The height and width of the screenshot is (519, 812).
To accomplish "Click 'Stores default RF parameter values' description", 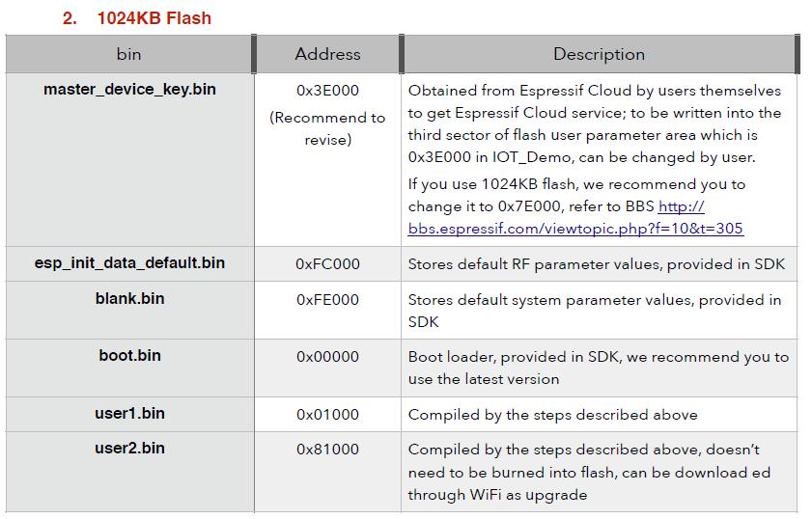I will 597,264.
